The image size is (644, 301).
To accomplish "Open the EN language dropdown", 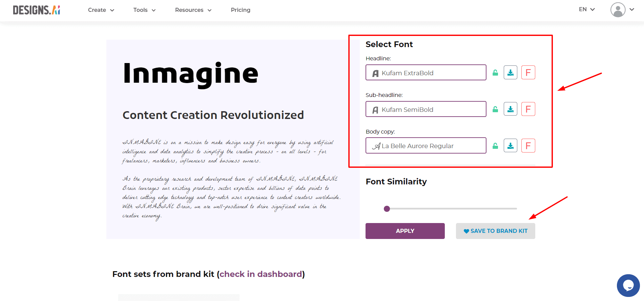I will [x=587, y=9].
